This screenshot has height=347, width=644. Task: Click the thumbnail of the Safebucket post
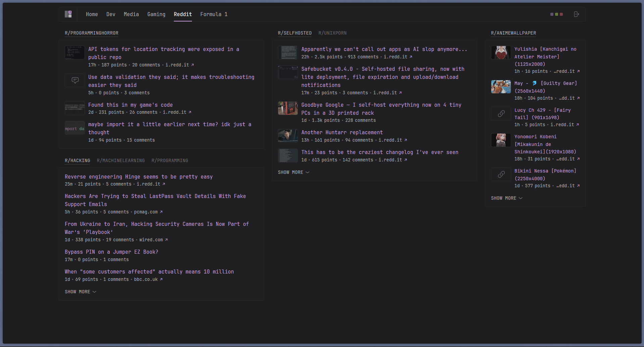pos(288,72)
